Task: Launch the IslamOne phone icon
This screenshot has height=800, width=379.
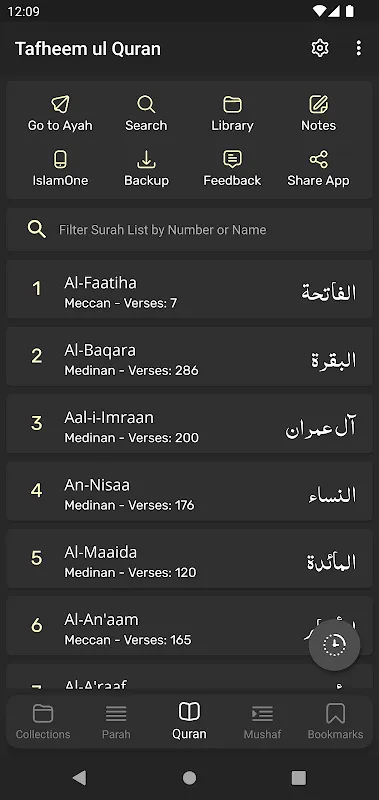Action: coord(60,159)
